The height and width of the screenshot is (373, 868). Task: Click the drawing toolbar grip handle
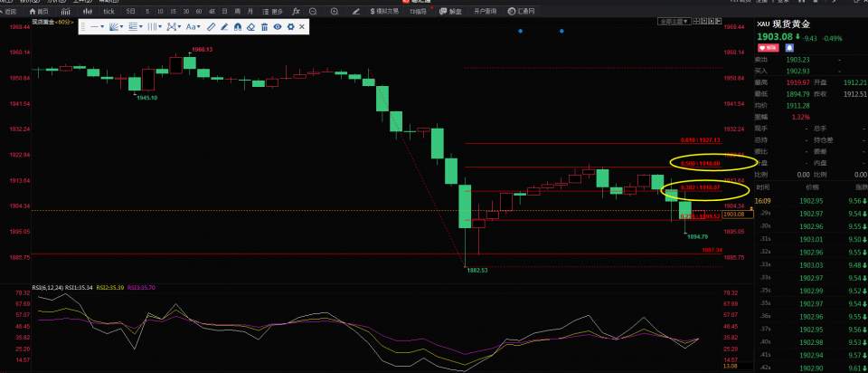(x=83, y=26)
